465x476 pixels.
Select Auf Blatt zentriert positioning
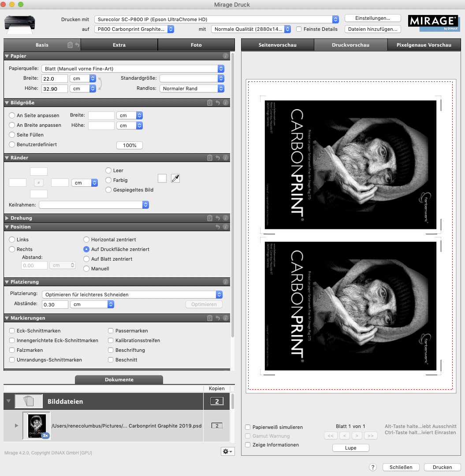86,259
